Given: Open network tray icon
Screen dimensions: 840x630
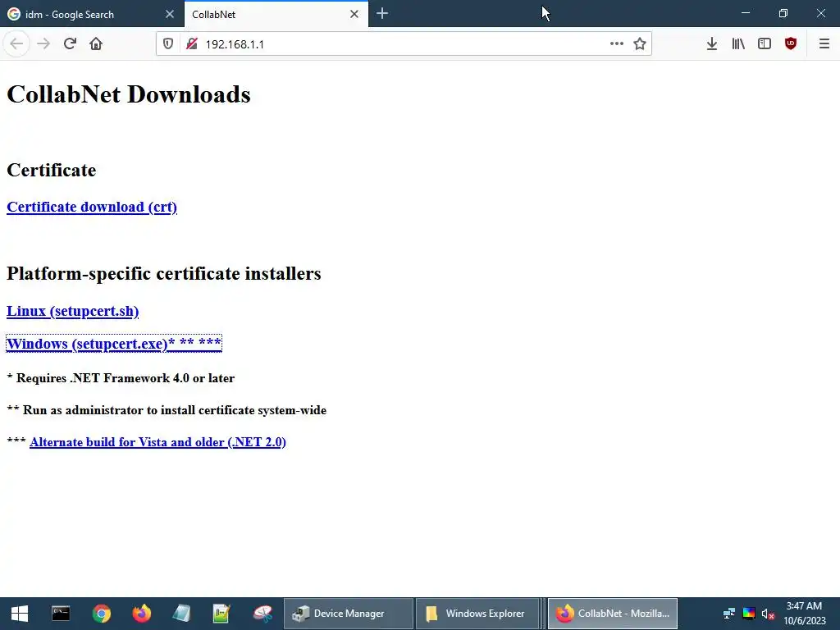Looking at the screenshot, I should coord(728,614).
